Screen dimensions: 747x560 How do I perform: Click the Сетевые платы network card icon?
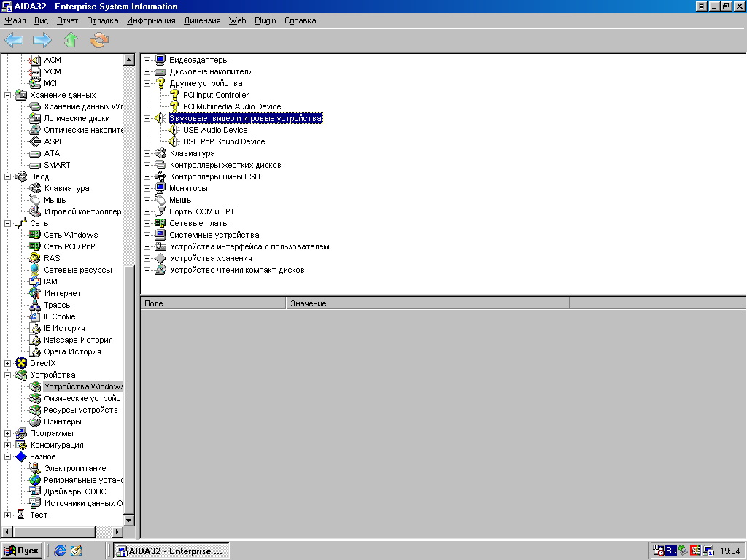(160, 223)
